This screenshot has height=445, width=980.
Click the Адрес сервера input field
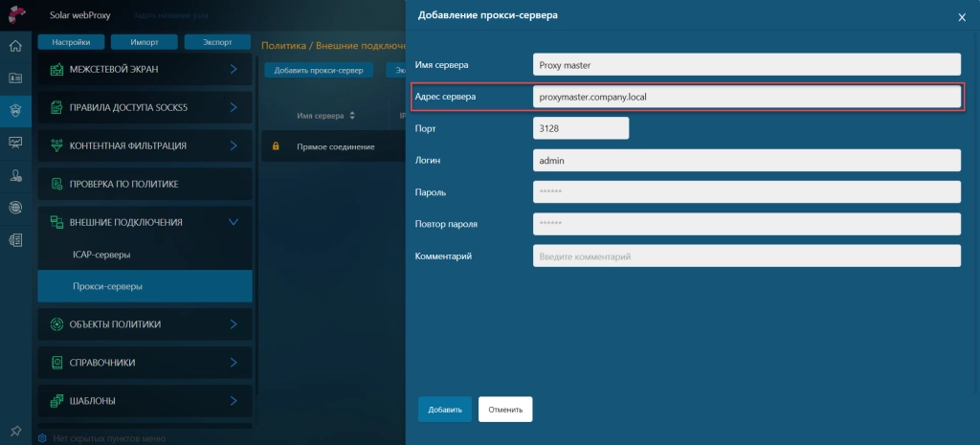click(746, 97)
